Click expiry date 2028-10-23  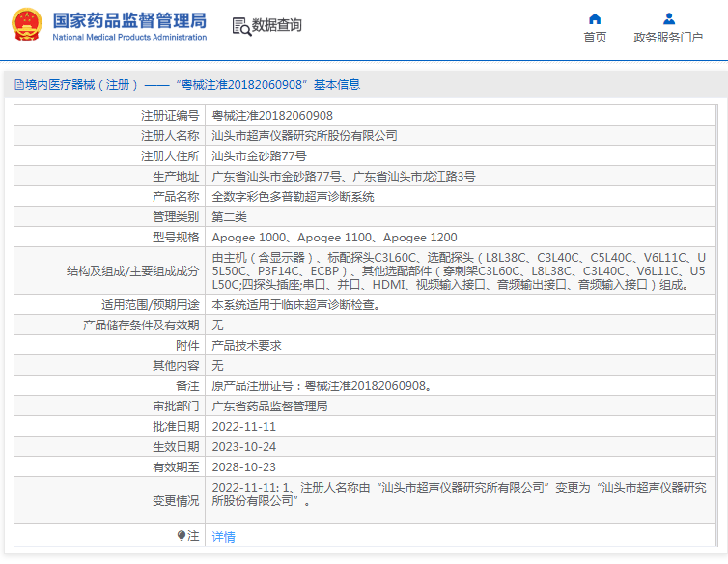coord(243,466)
